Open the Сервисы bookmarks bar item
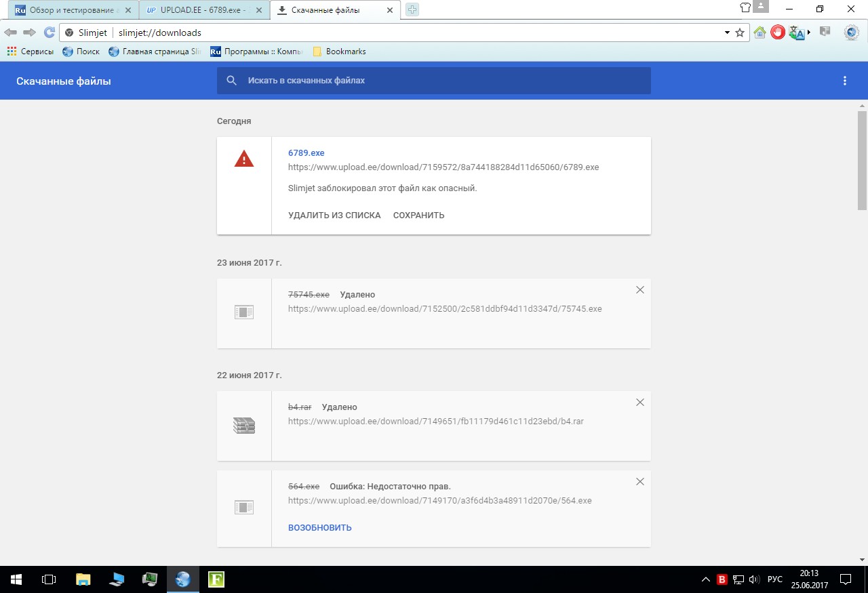 coord(30,52)
